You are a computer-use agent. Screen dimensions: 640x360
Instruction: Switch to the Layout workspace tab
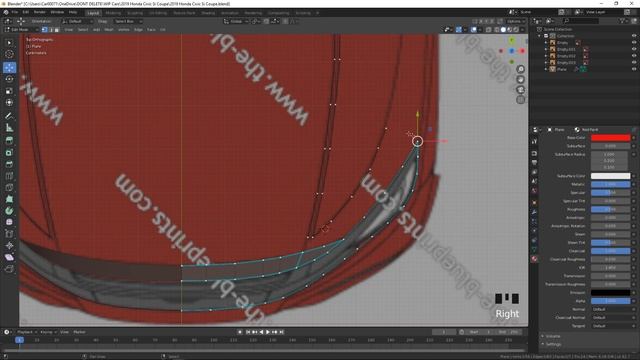93,13
